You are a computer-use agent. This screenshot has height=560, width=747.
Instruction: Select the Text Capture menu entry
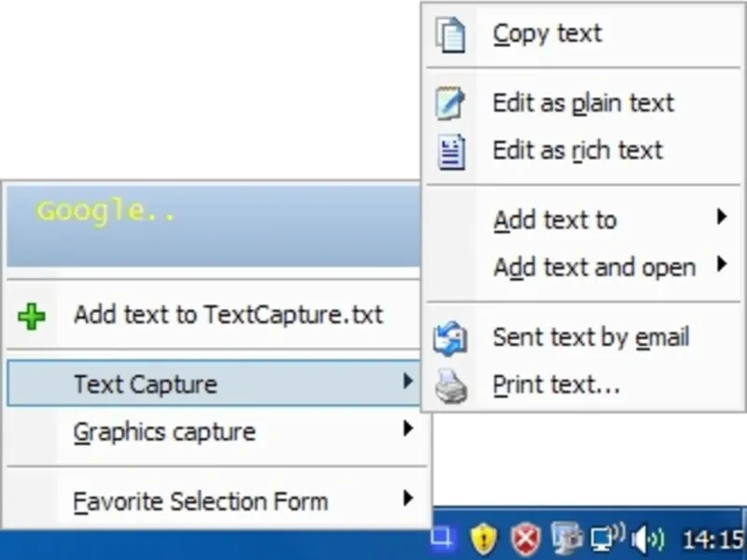(x=146, y=384)
